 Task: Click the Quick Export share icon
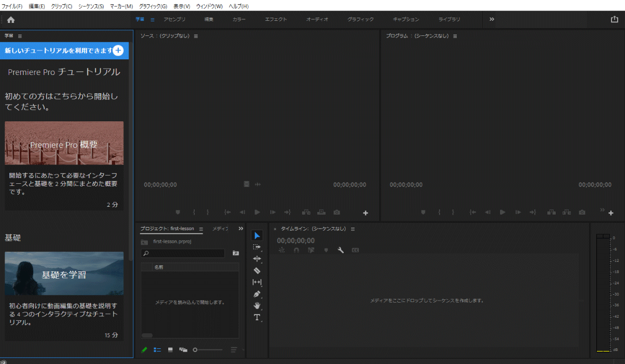click(x=614, y=19)
